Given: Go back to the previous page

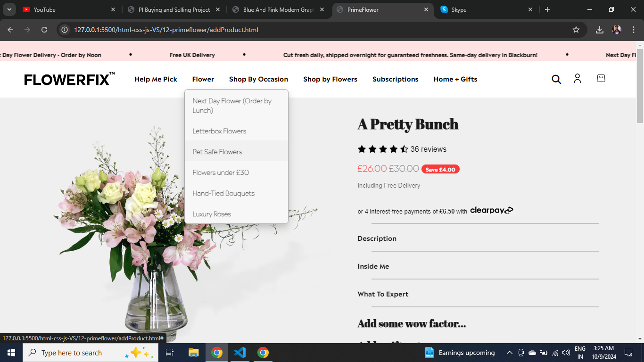Looking at the screenshot, I should coord(10,30).
